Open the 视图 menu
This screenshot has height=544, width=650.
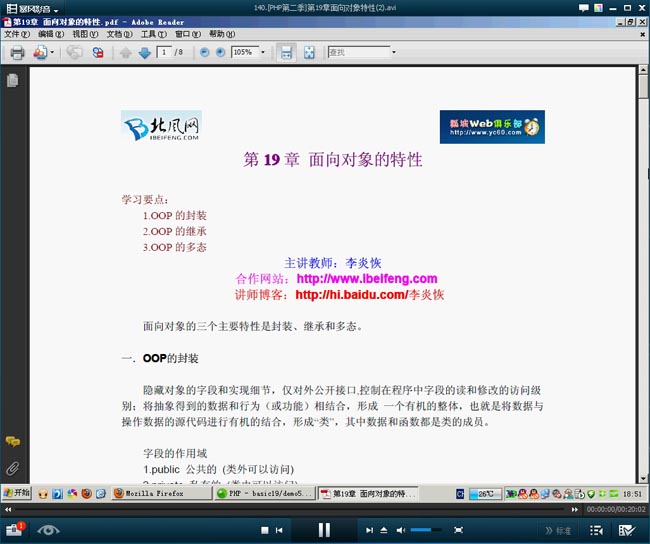tap(85, 34)
